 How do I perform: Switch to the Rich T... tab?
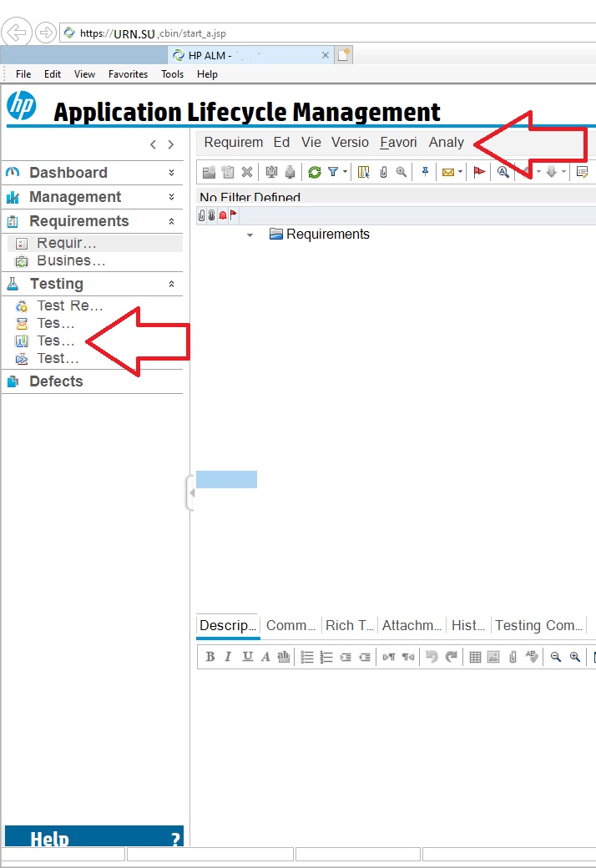coord(350,625)
